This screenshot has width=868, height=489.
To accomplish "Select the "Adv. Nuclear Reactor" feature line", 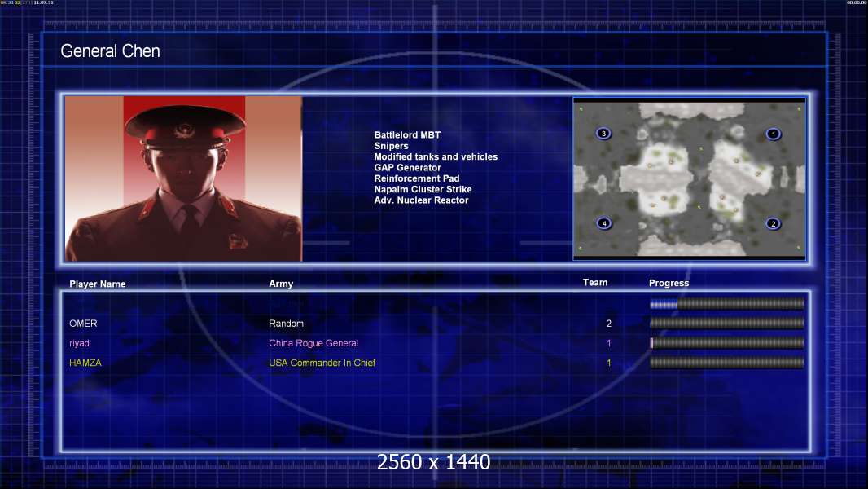I will (x=421, y=200).
